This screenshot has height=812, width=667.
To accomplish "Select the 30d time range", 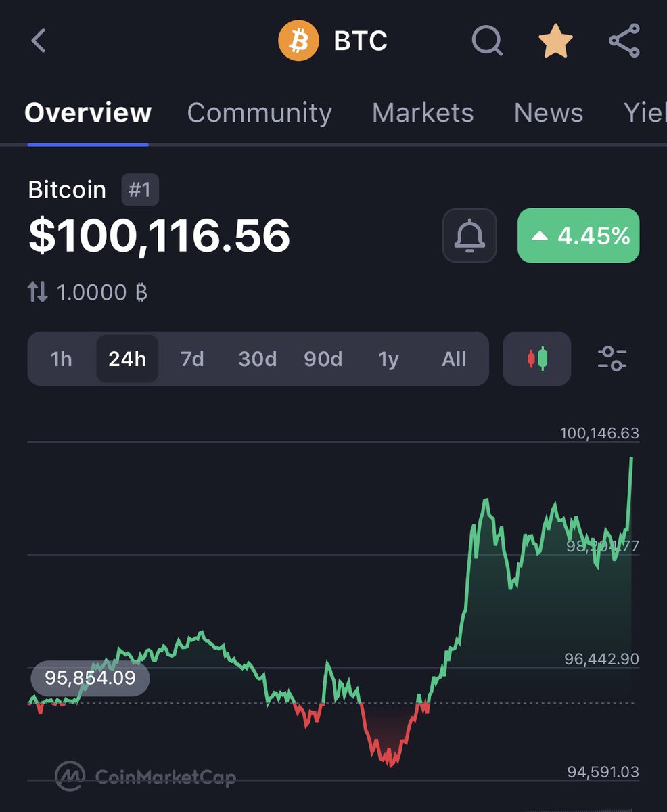I will [258, 359].
